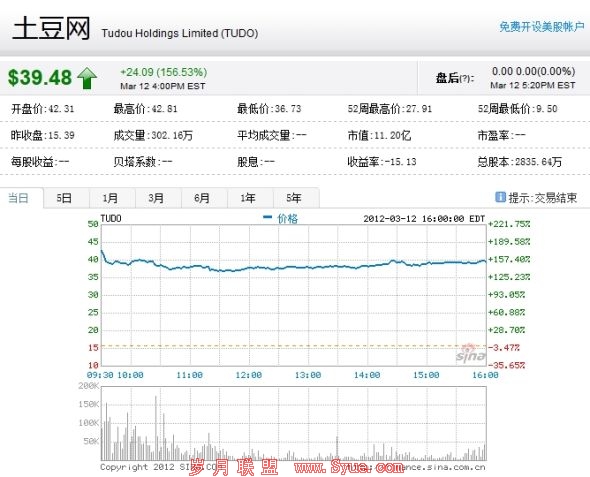
Task: Click the 最低价:36.73 value
Action: 269,109
